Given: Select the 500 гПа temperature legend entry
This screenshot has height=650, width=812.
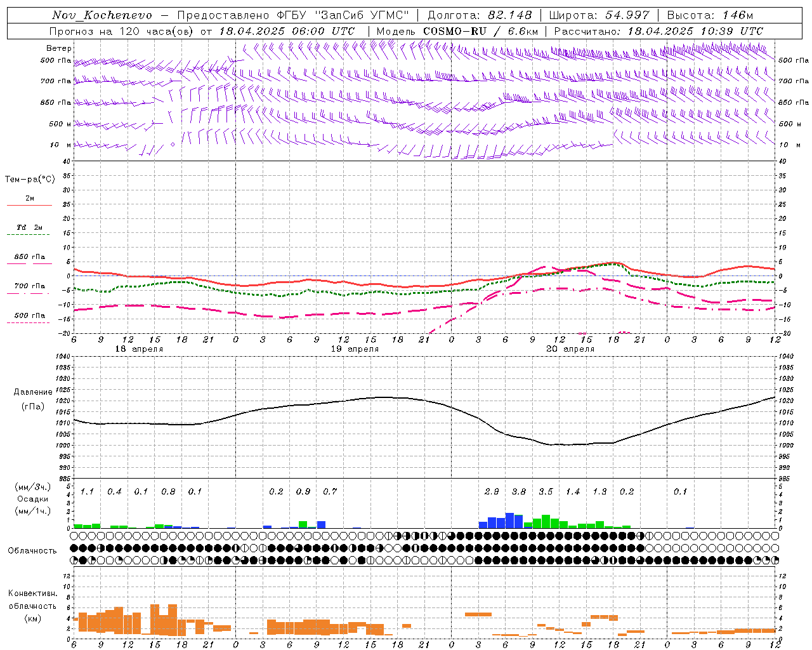Looking at the screenshot, I should (29, 315).
